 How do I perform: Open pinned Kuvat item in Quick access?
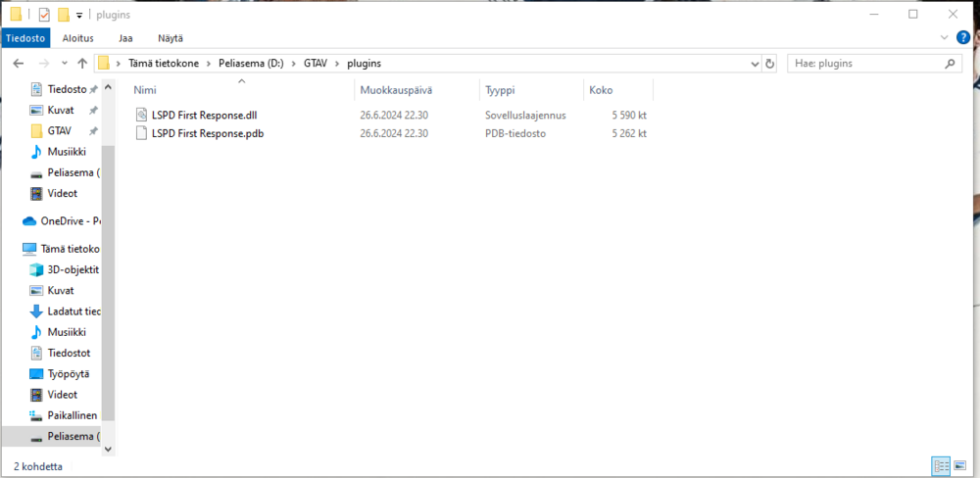click(x=60, y=110)
